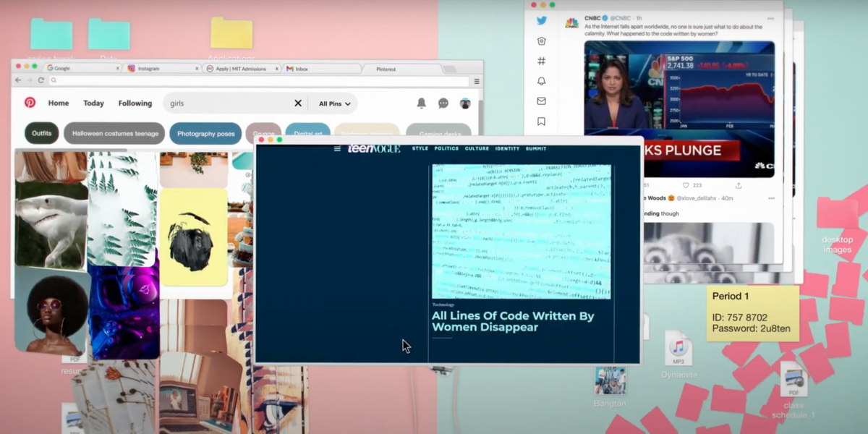Open Teen Vogue Identity section
The width and height of the screenshot is (868, 434).
tap(507, 148)
